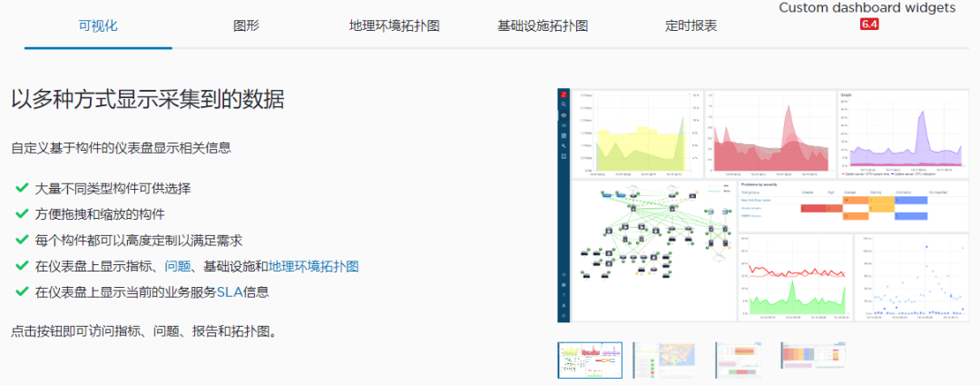This screenshot has width=980, height=385.
Task: Follow the blue 地理环境拓扑图 link in the bullet list
Action: point(314,266)
